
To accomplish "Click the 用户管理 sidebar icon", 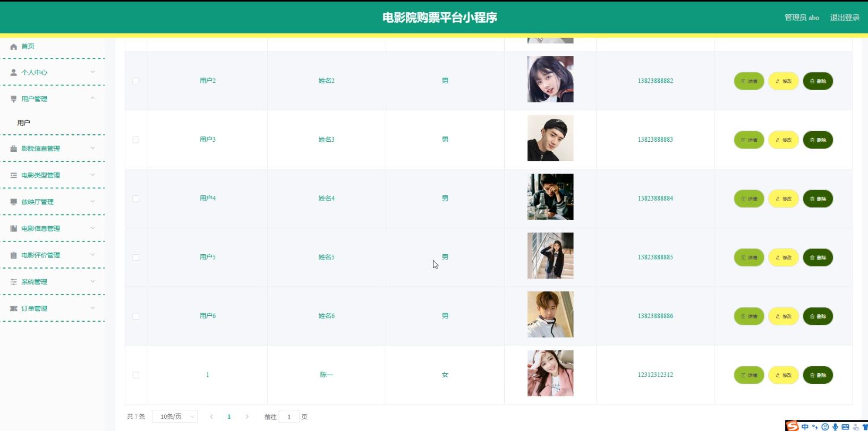I will pyautogui.click(x=14, y=99).
